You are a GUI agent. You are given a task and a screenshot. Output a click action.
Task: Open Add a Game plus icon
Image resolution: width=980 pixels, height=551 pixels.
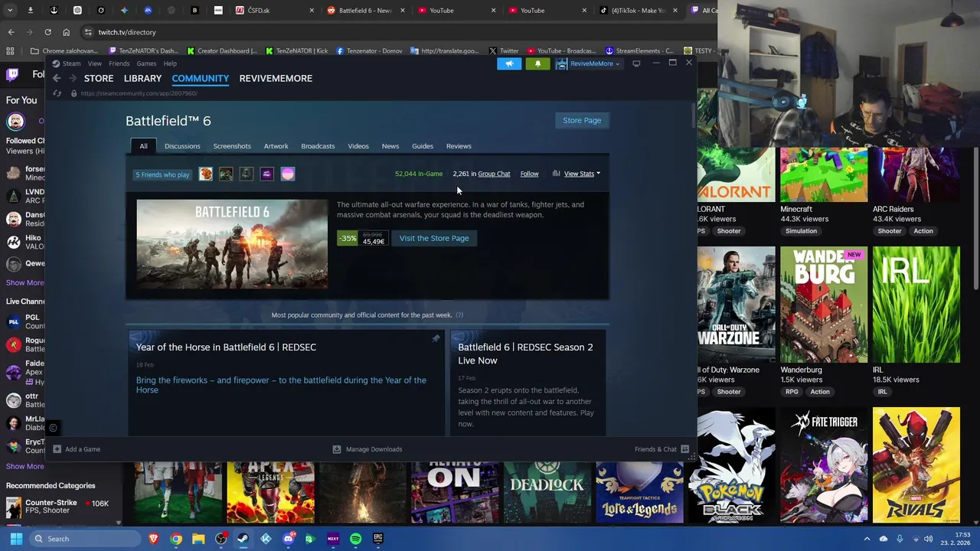pos(57,449)
